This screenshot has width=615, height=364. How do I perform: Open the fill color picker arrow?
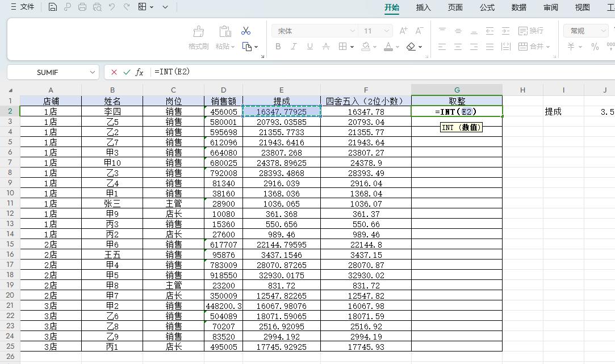click(x=375, y=47)
